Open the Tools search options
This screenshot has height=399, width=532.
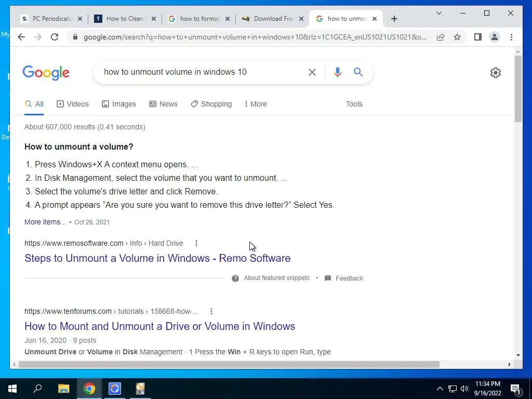tap(354, 104)
